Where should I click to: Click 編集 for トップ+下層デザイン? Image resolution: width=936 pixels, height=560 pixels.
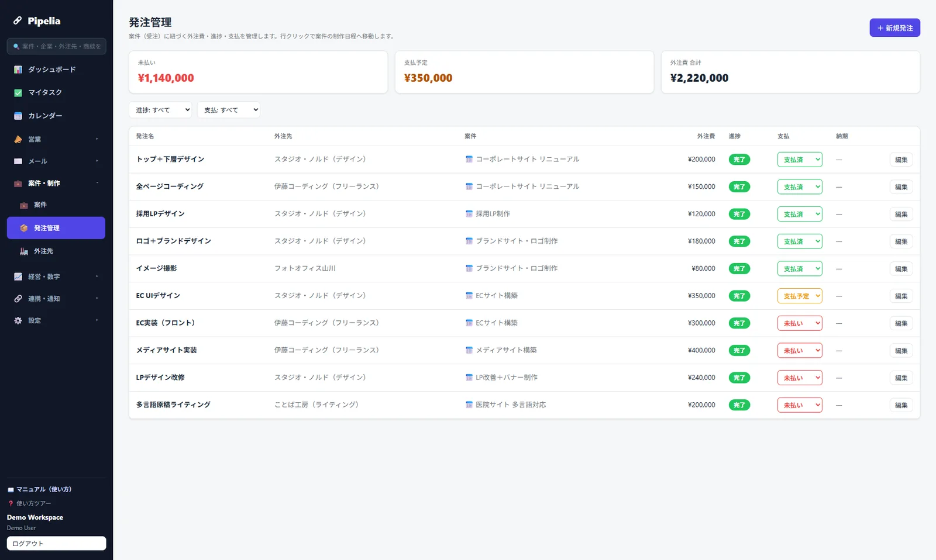[901, 160]
